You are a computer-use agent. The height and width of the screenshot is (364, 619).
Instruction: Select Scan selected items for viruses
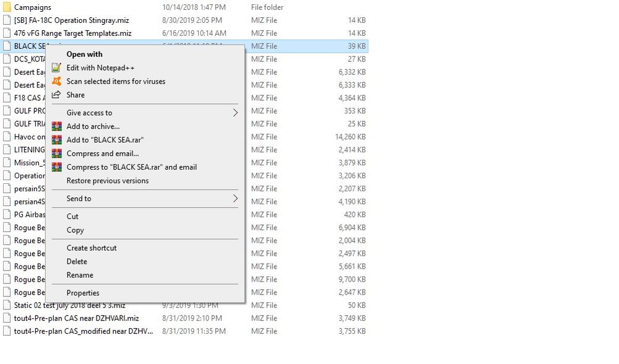point(116,81)
